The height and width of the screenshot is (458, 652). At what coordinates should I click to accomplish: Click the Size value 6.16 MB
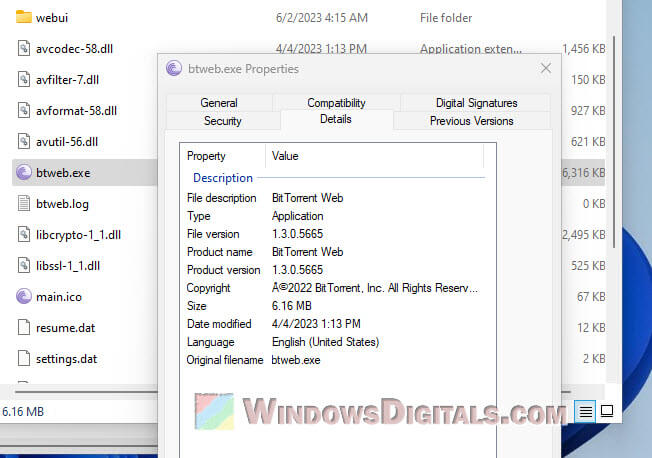292,306
